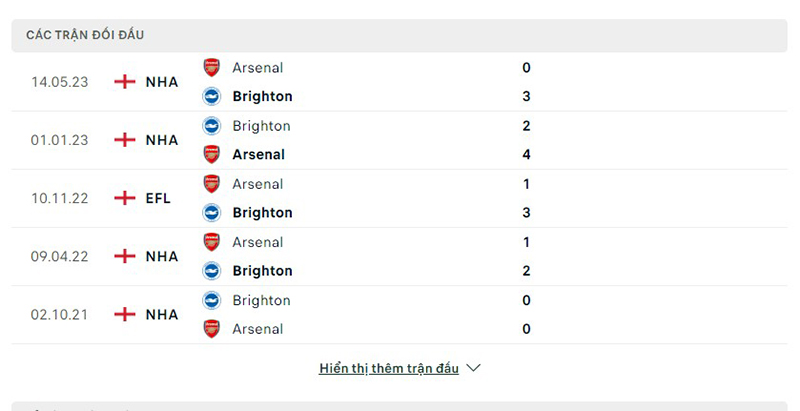Expand more matches with the chevron arrow
Viewport: 800px width, 411px height.
pyautogui.click(x=474, y=368)
